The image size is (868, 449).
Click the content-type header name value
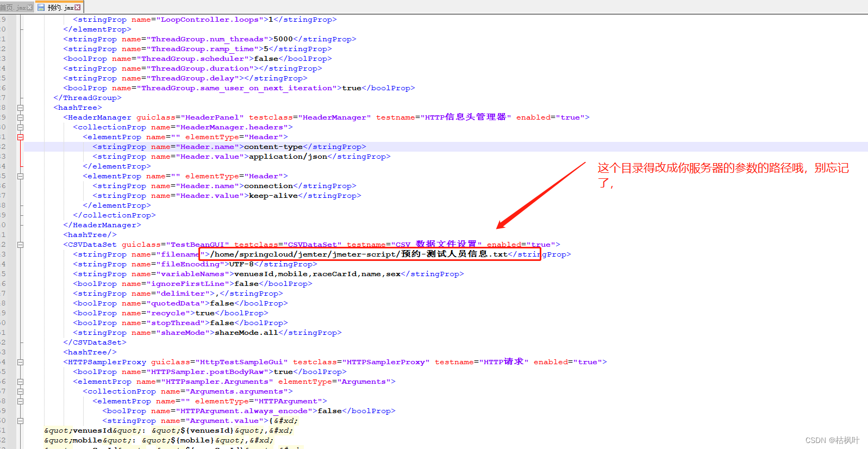coord(273,147)
